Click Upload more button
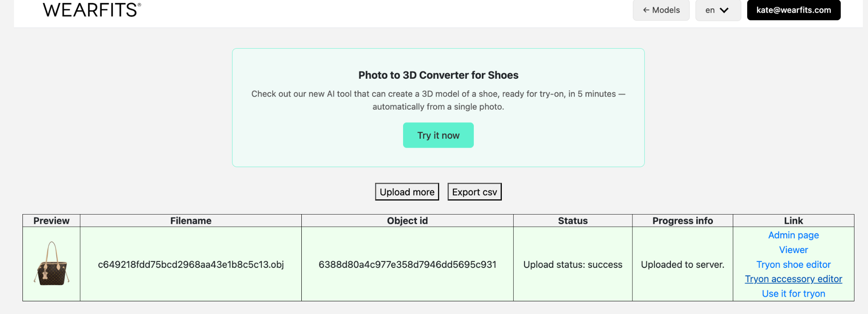Screen dimensions: 868x314 pos(406,192)
